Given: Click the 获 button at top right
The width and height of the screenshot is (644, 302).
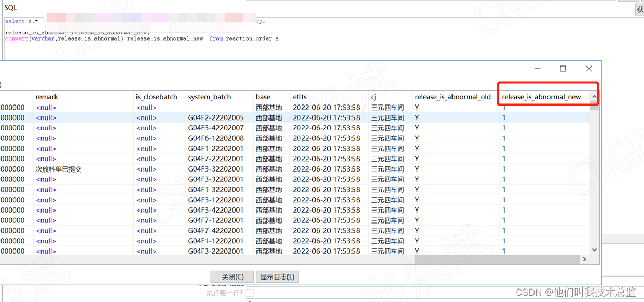Looking at the screenshot, I should [x=640, y=9].
